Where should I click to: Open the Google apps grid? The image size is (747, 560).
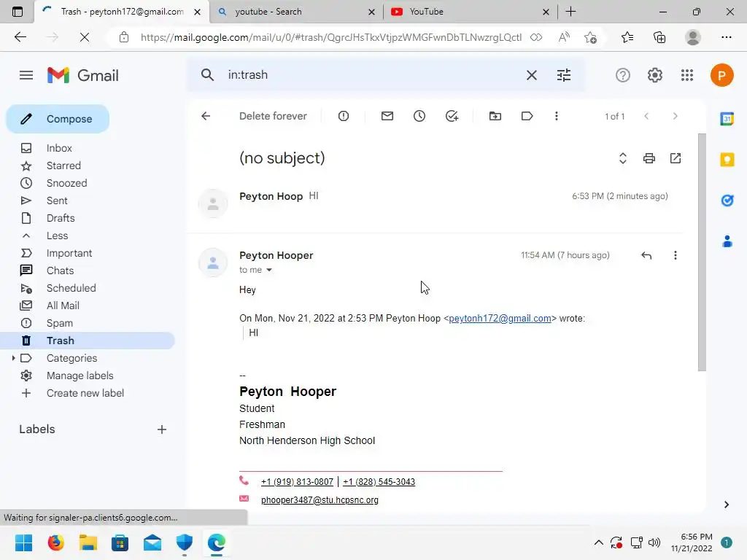[687, 75]
